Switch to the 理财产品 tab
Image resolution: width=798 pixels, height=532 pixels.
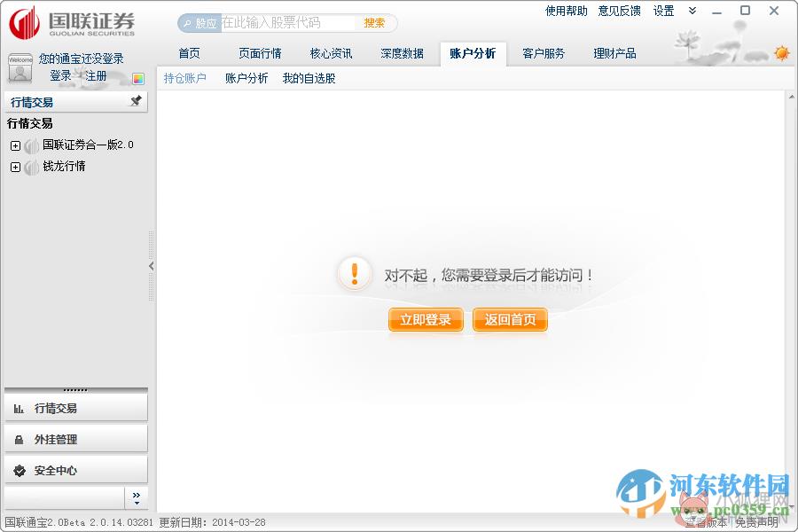(614, 53)
